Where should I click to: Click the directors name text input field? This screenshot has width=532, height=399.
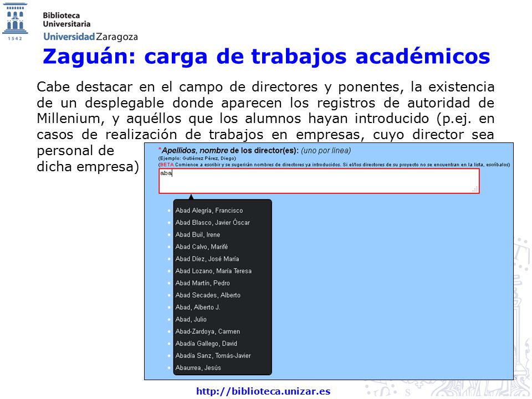(x=319, y=181)
